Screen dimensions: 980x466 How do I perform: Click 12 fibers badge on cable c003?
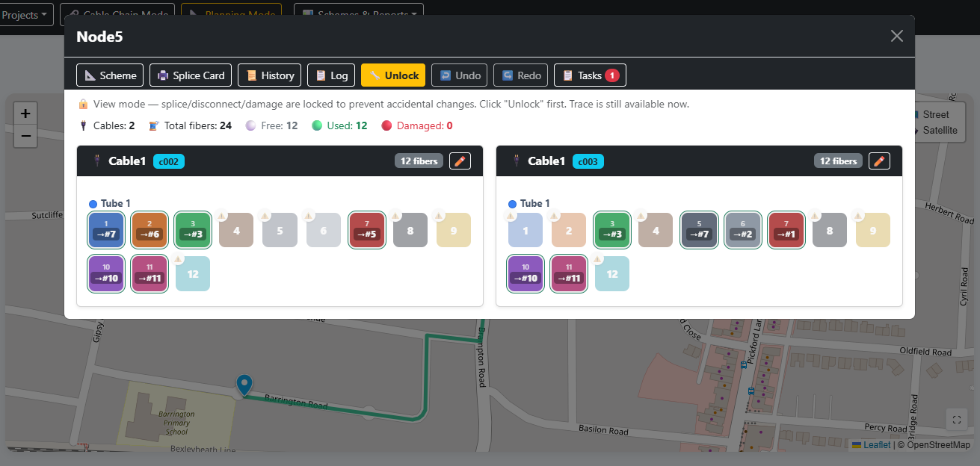click(x=838, y=161)
